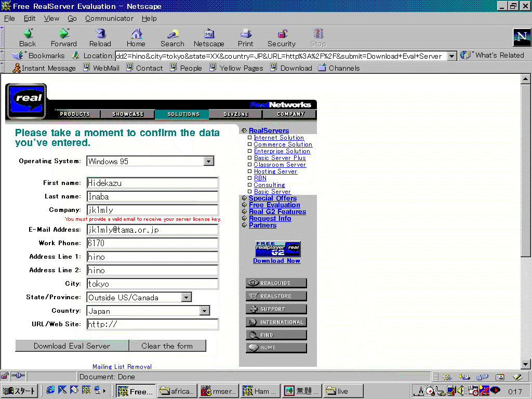Click the Home sidebar button
The height and width of the screenshot is (399, 532).
(276, 348)
